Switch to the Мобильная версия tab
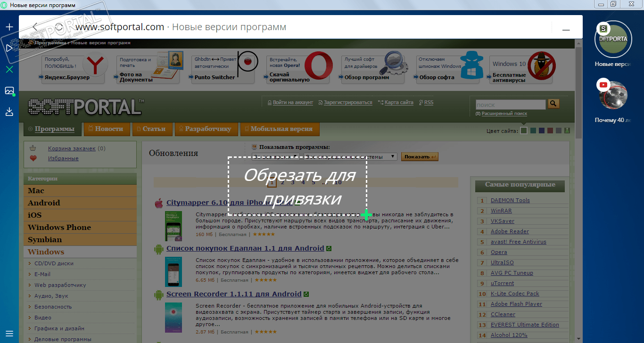The image size is (644, 343). (x=280, y=129)
